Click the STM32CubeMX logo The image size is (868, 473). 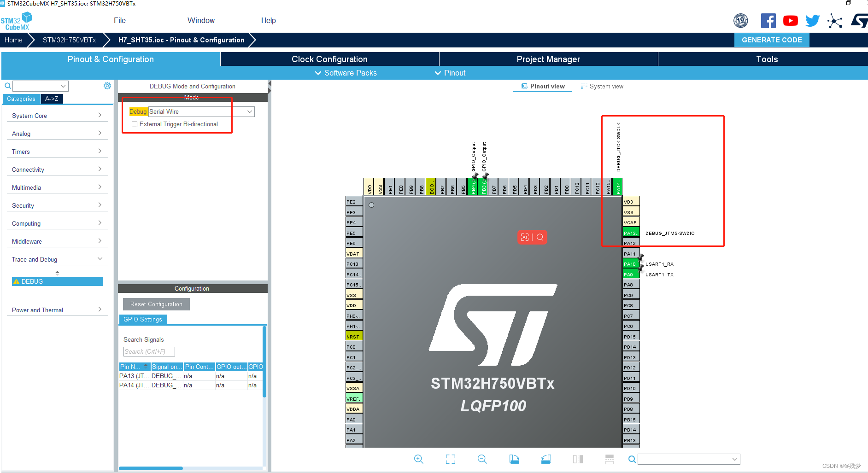pyautogui.click(x=17, y=21)
